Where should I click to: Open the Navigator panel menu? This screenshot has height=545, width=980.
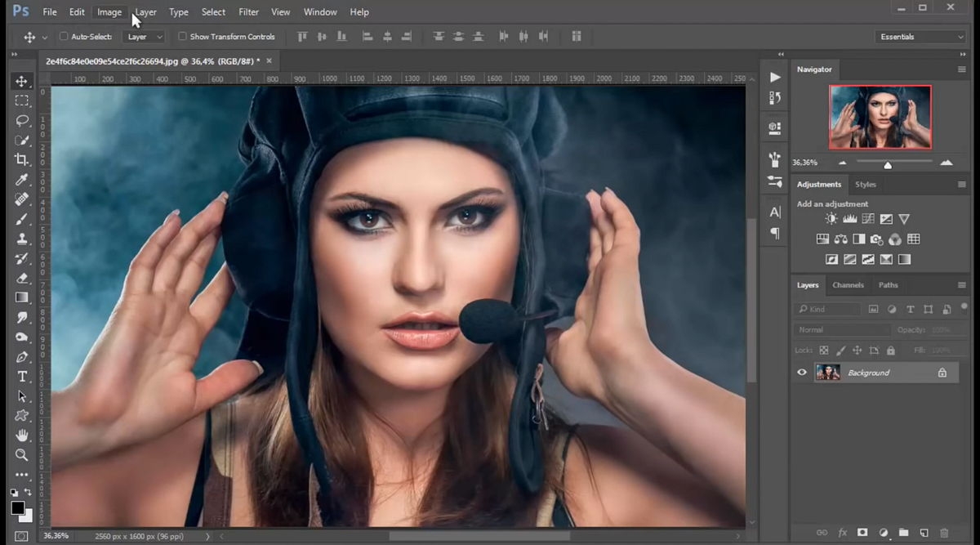click(962, 69)
